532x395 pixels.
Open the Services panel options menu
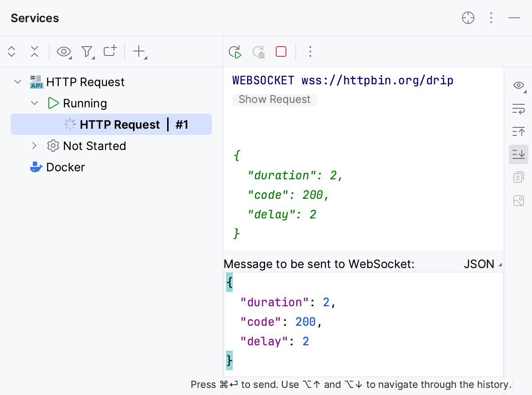(491, 18)
